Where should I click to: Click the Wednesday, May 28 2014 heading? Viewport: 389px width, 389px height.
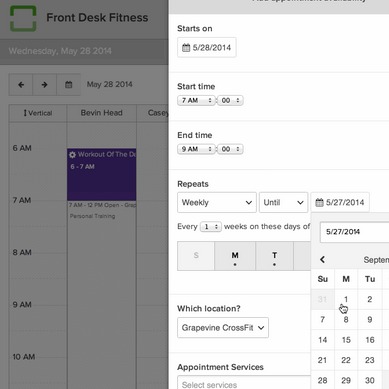pos(60,51)
